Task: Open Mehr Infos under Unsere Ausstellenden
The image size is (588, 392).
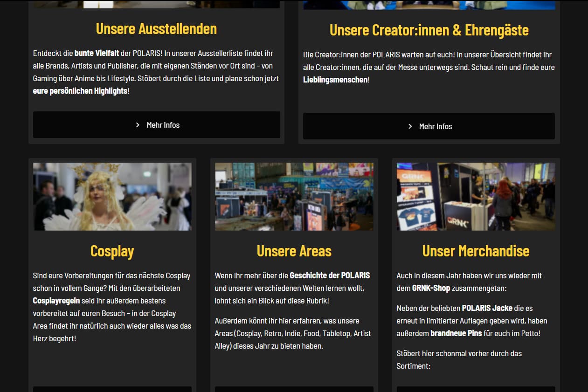Action: tap(157, 125)
